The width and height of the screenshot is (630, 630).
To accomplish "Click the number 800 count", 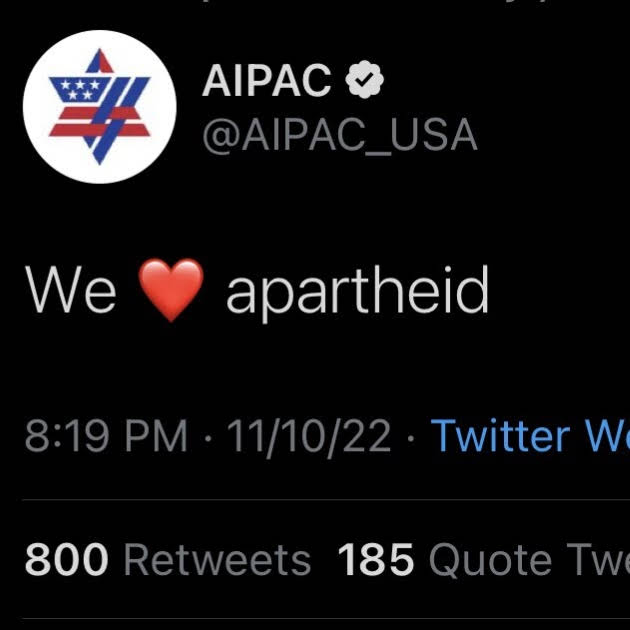I will 66,560.
